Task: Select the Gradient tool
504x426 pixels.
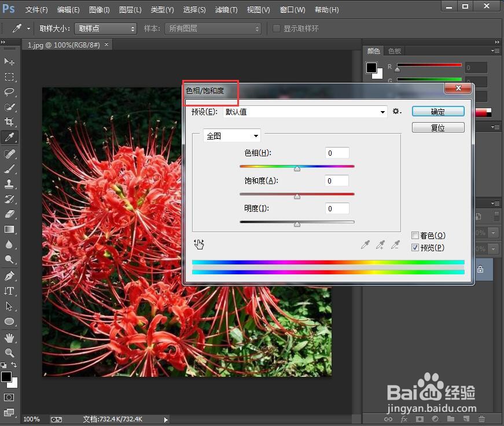Action: coord(9,229)
